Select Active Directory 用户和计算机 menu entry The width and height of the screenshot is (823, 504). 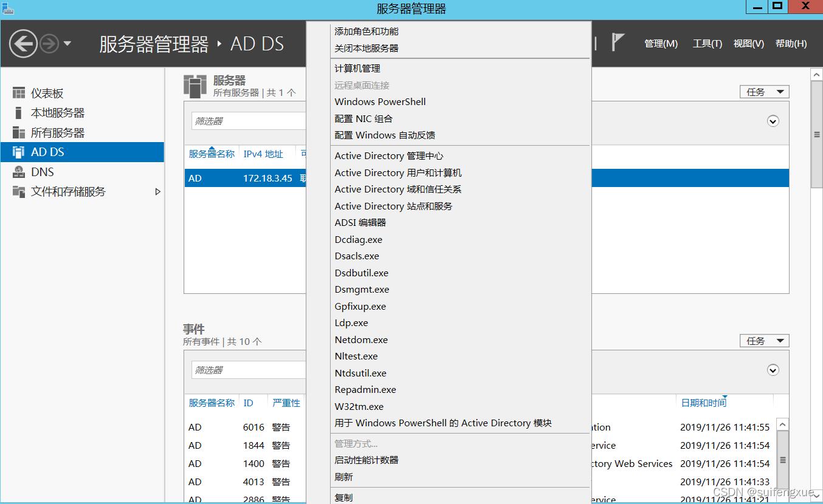(x=398, y=172)
